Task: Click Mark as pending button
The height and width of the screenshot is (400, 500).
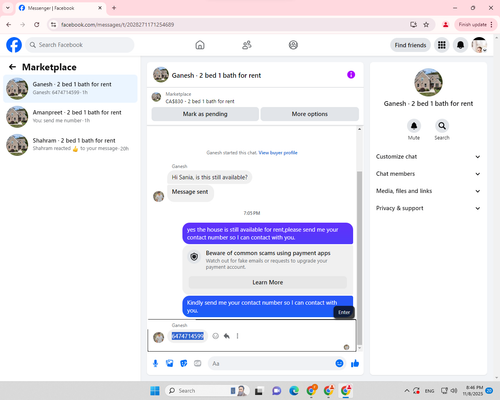Action: [205, 114]
